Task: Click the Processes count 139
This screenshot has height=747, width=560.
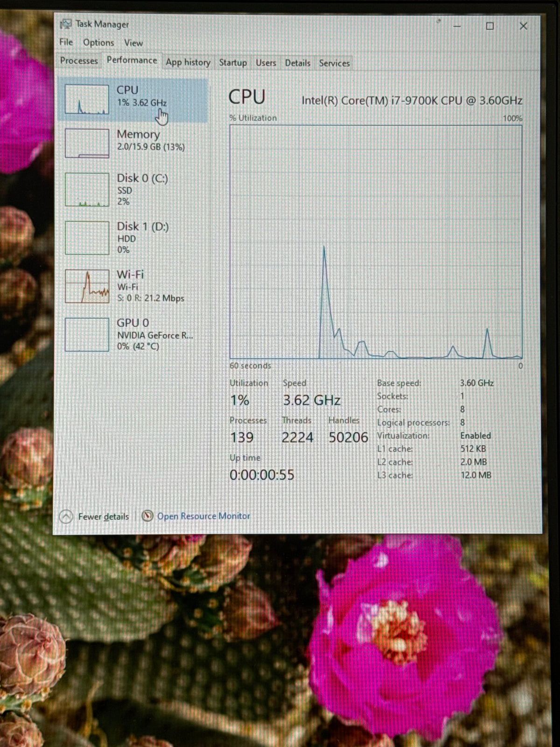Action: (242, 437)
